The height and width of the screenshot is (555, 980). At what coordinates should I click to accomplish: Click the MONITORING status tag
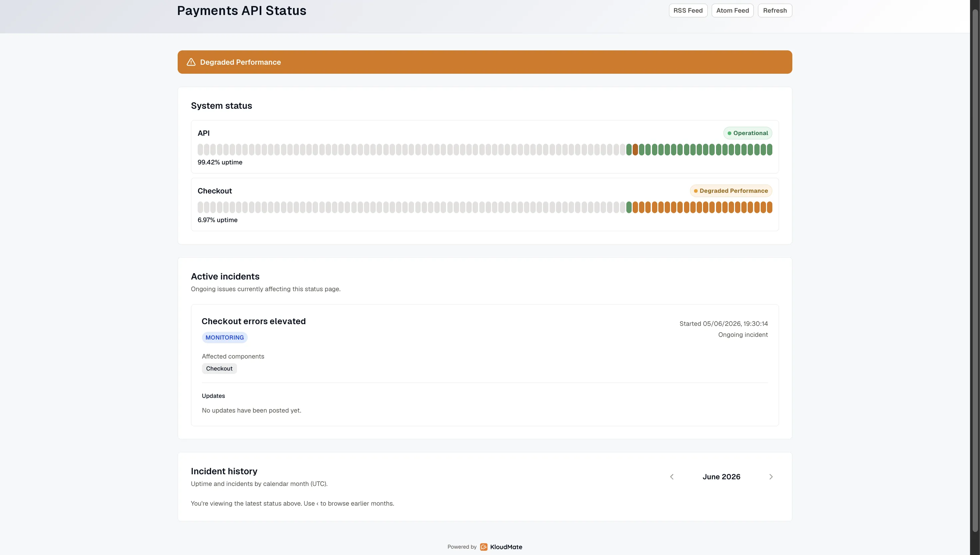click(225, 337)
